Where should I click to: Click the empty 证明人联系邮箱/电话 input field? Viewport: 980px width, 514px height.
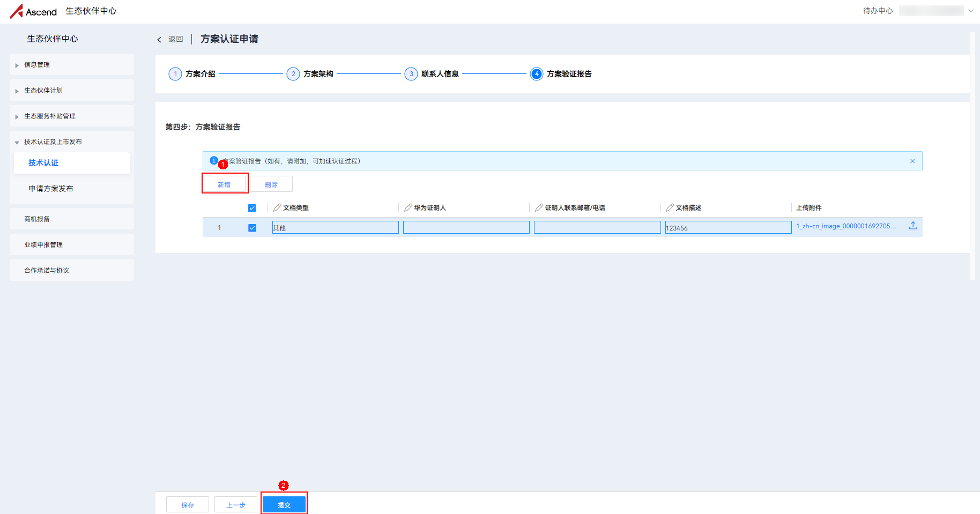point(597,228)
